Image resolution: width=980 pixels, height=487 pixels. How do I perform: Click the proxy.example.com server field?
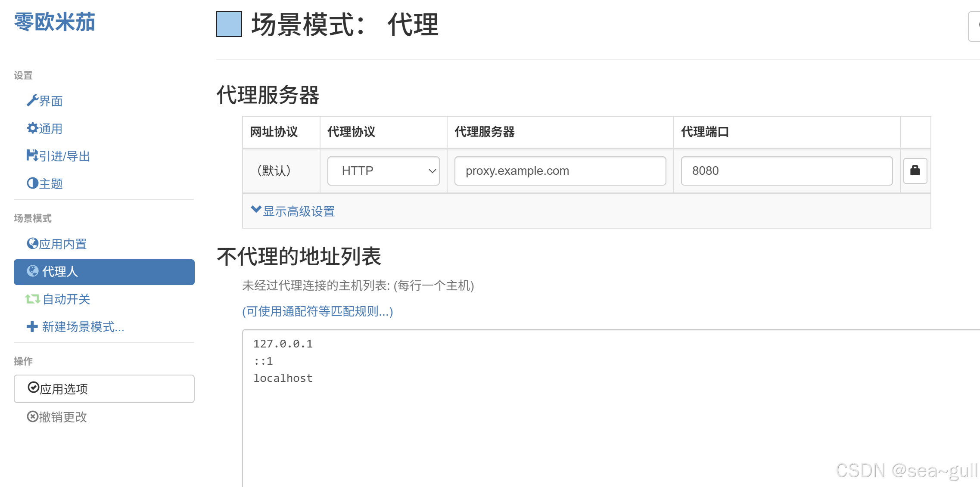(560, 171)
